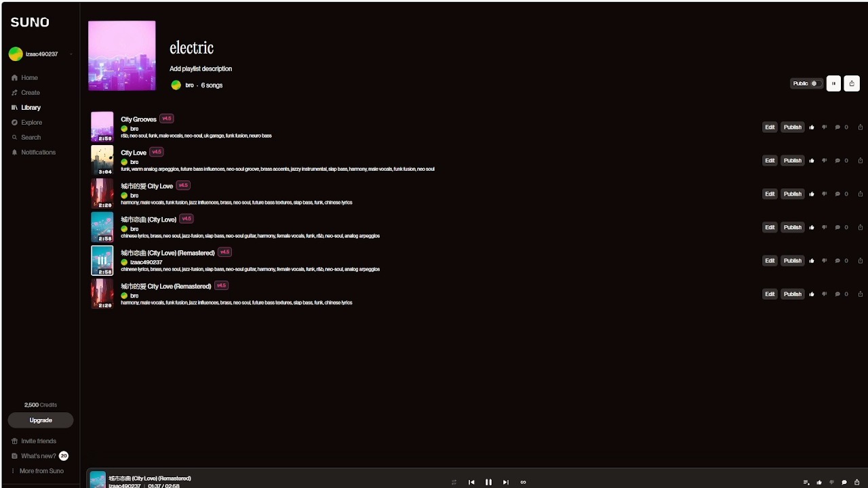Select Library in the sidebar
Image resolution: width=868 pixels, height=488 pixels.
coord(26,108)
